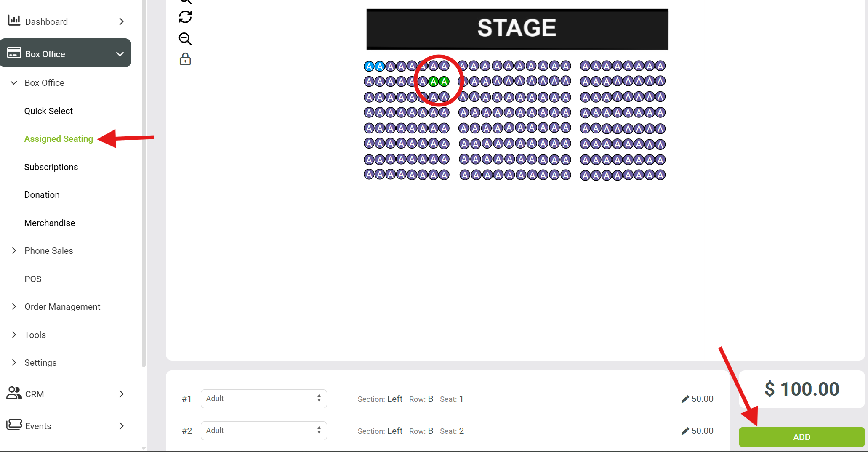Expand Order Management section
The image size is (868, 452).
[x=14, y=306]
